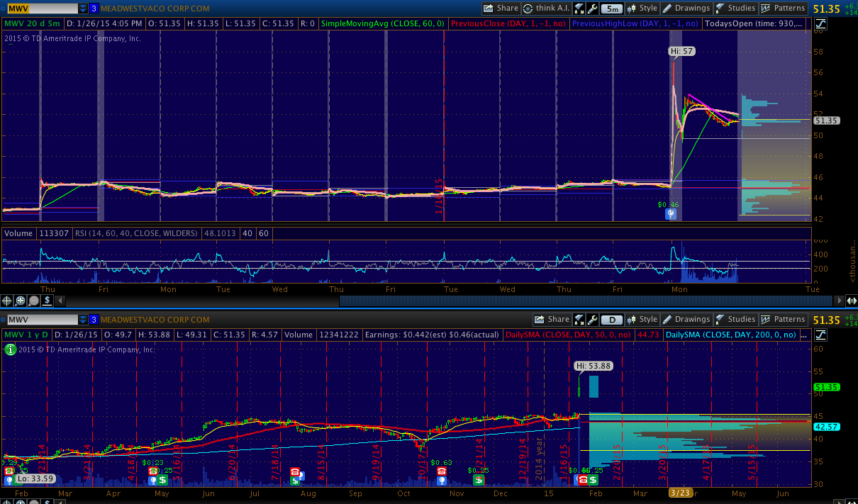Viewport: 858px width, 504px height.
Task: Toggle the blue link number 3 on lower chart
Action: coord(94,320)
